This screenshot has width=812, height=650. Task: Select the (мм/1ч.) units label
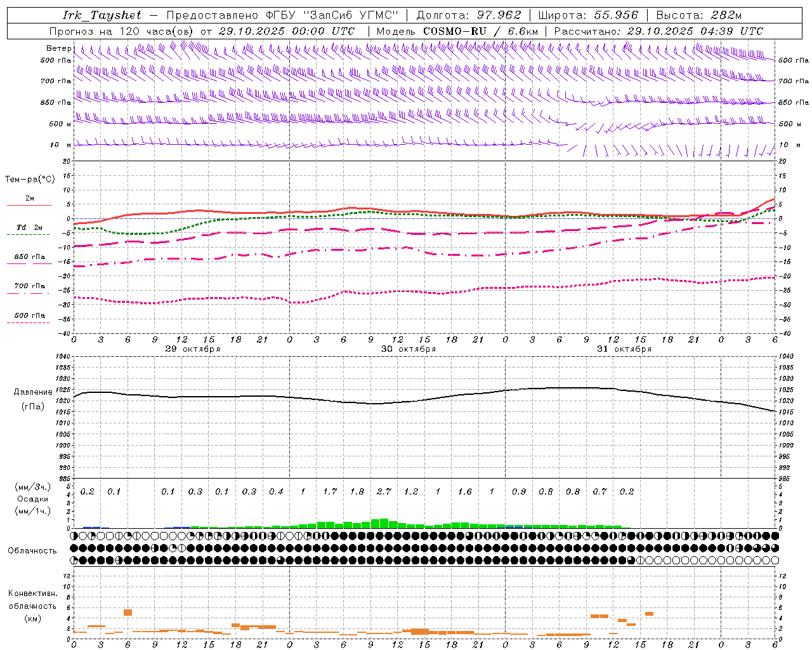[x=33, y=511]
